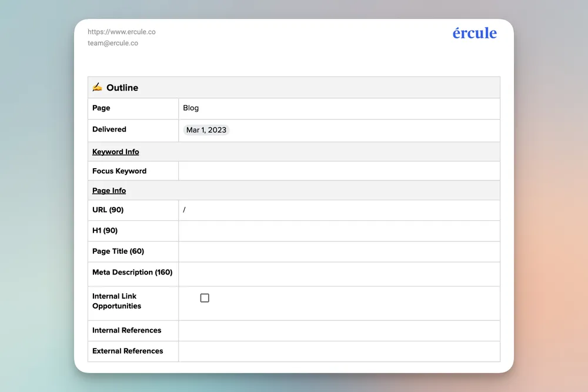
Task: Select the underlined Page Info heading
Action: [x=109, y=190]
